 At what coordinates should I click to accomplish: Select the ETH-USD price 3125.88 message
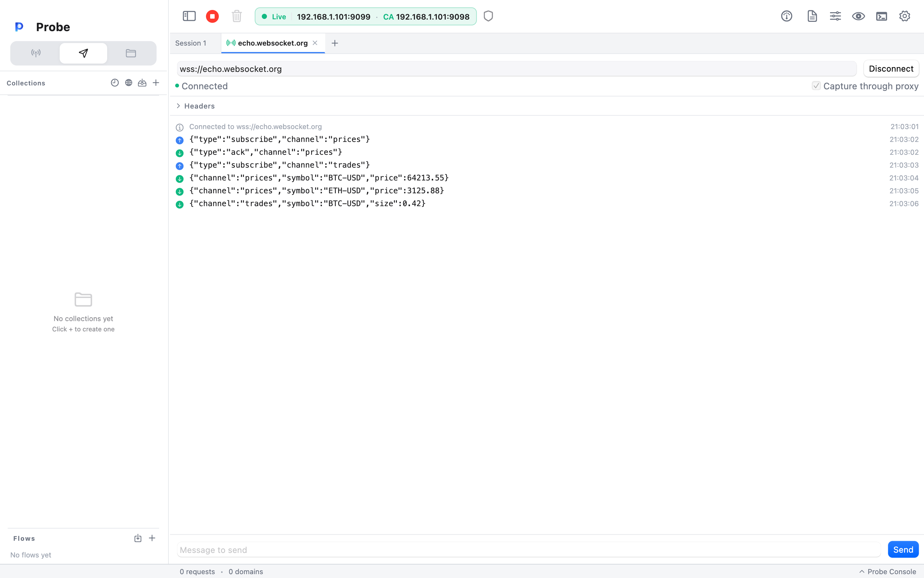(547, 191)
